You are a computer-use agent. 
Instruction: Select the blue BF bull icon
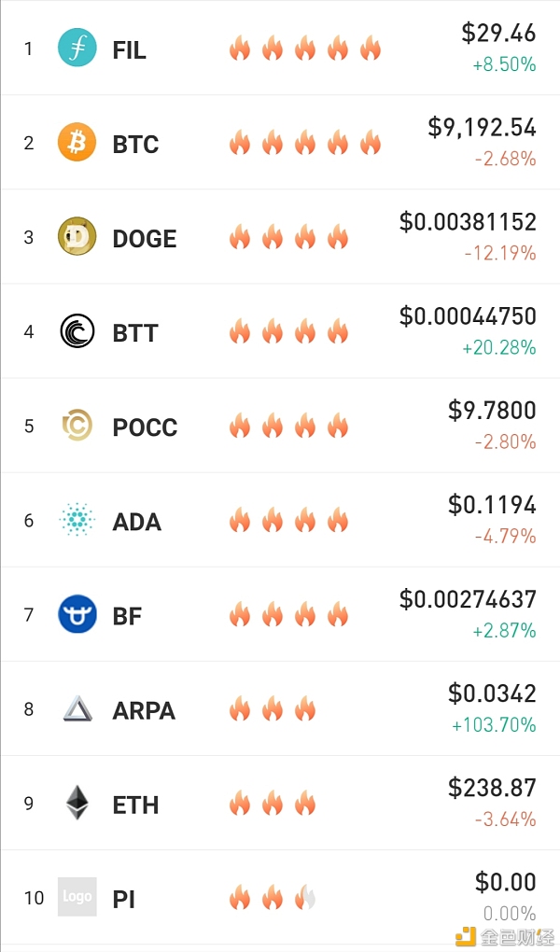(77, 614)
